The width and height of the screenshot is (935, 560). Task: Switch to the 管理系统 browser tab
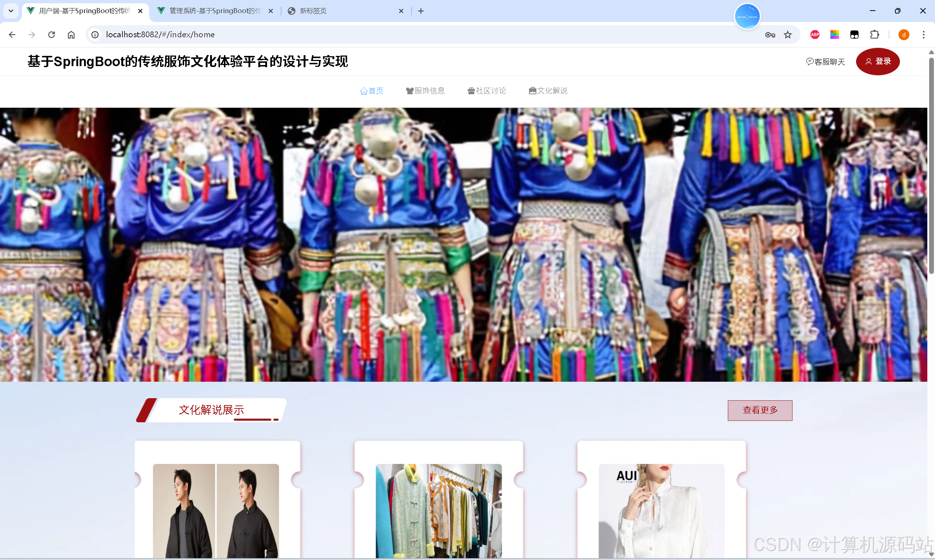pos(215,11)
